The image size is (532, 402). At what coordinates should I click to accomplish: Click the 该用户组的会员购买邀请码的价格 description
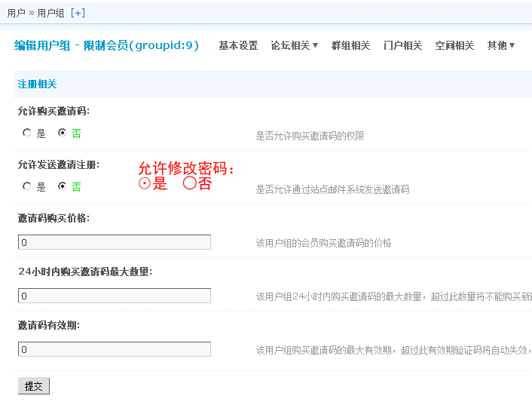tap(323, 243)
